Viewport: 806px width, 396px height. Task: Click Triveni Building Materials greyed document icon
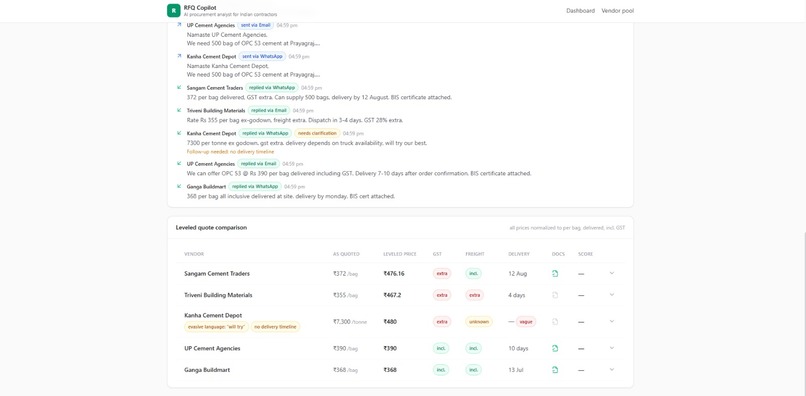(x=555, y=295)
